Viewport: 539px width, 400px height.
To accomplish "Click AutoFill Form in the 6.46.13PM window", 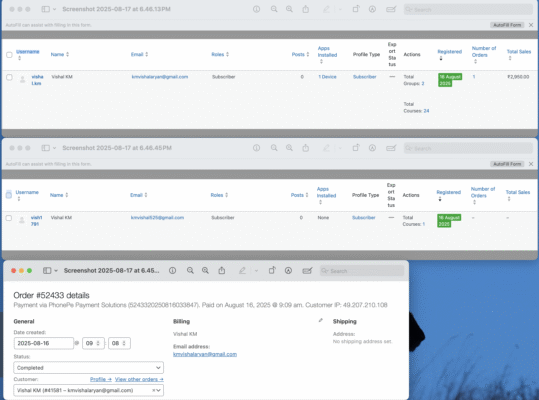I will point(507,25).
